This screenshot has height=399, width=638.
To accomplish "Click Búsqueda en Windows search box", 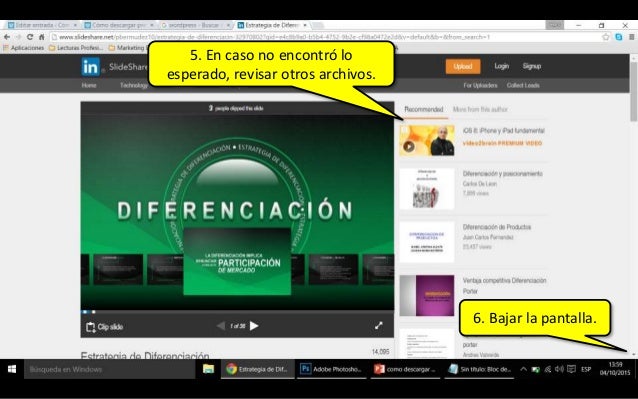I will pos(109,369).
